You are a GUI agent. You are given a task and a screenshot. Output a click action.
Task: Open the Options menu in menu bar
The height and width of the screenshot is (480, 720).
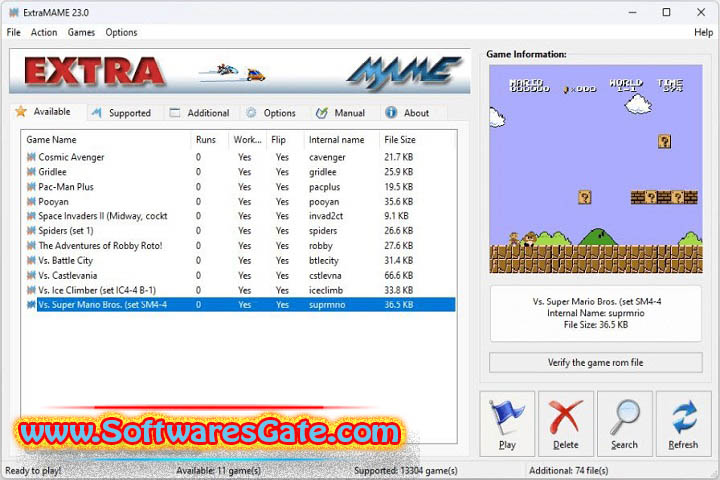coord(121,32)
